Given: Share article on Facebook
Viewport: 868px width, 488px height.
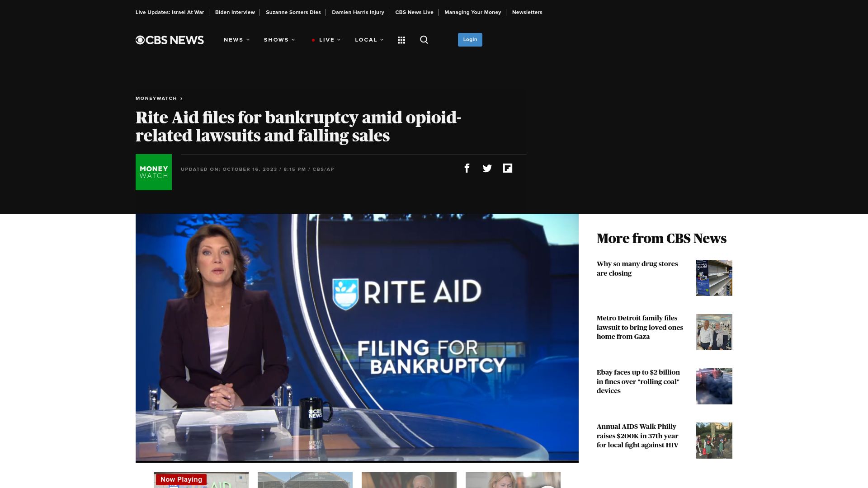Looking at the screenshot, I should (467, 168).
